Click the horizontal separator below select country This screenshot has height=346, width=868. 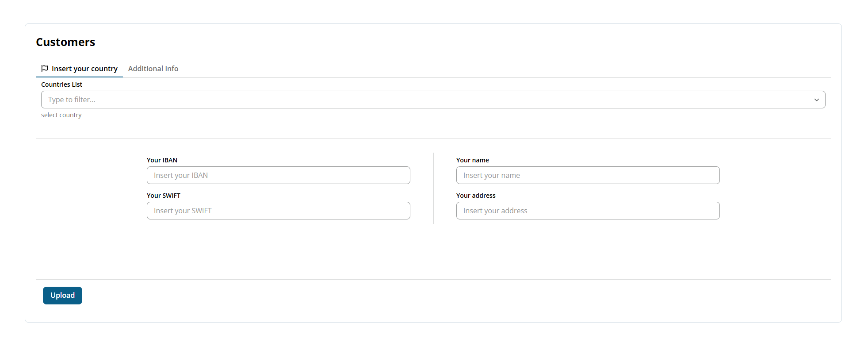[x=433, y=138]
